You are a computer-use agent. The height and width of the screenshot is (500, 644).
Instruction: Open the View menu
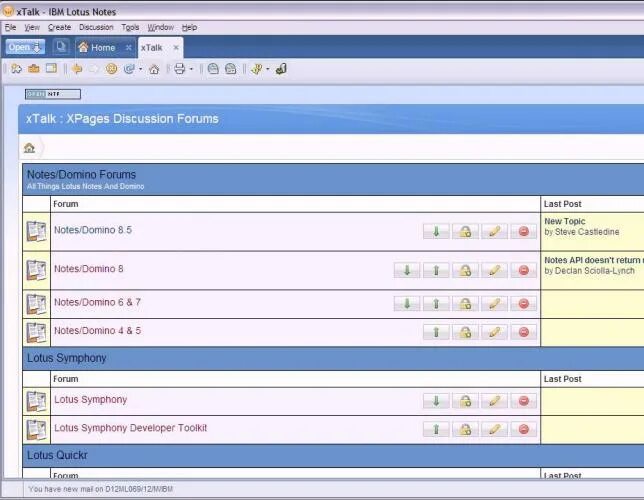(x=32, y=28)
